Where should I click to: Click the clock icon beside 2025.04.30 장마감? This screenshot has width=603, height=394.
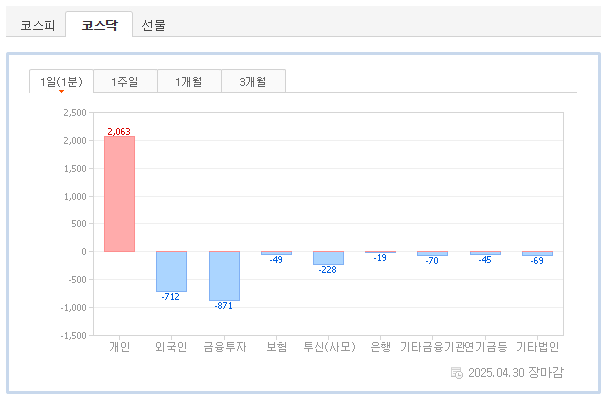(x=456, y=372)
